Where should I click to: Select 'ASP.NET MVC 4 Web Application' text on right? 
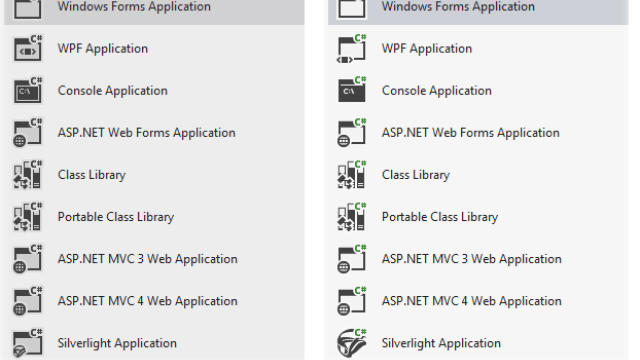click(x=472, y=301)
